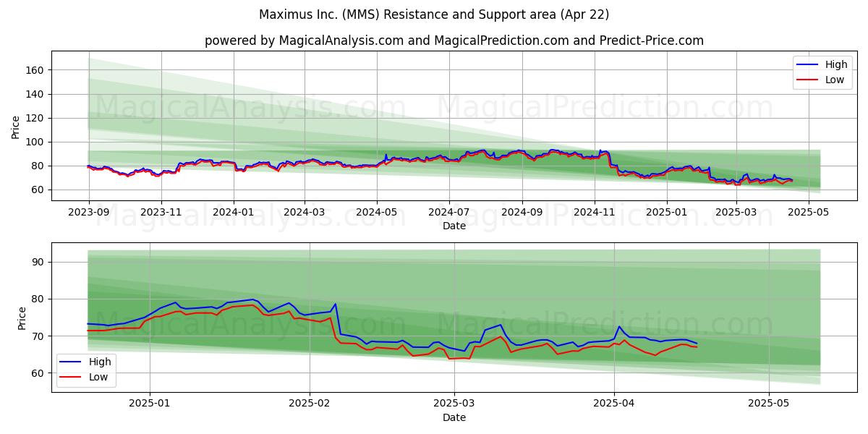868x434 pixels.
Task: Click the '2024-11' date label on the top chart
Action: click(x=594, y=213)
